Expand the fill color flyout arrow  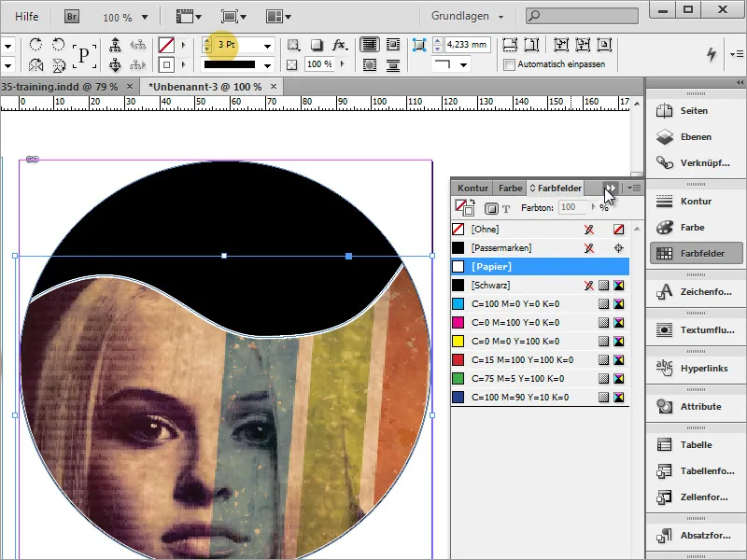pyautogui.click(x=183, y=45)
